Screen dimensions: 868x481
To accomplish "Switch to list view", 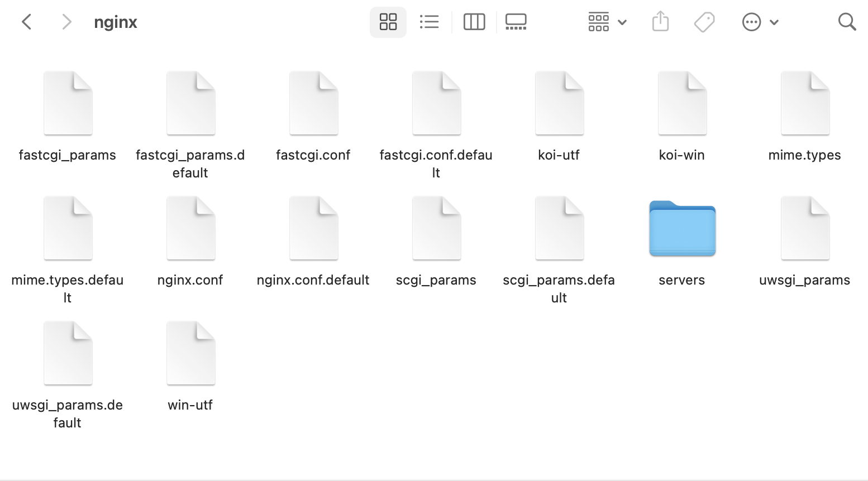I will [x=430, y=22].
